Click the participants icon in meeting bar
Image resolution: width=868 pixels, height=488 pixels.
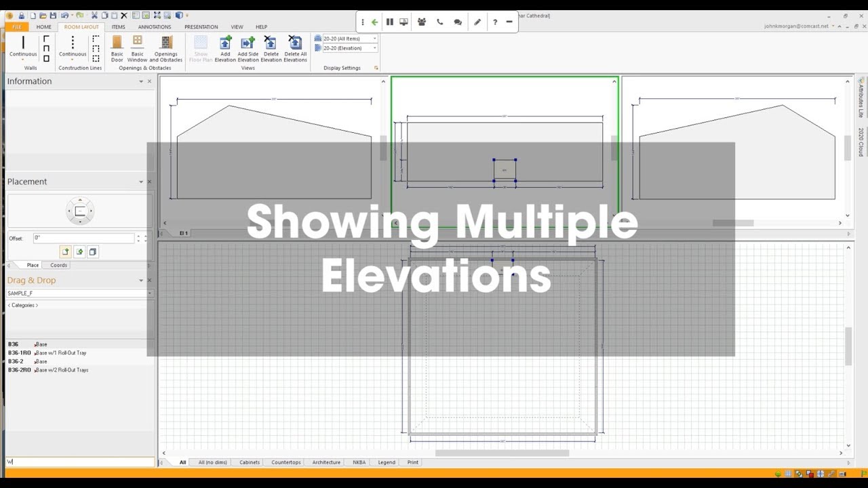tap(422, 22)
